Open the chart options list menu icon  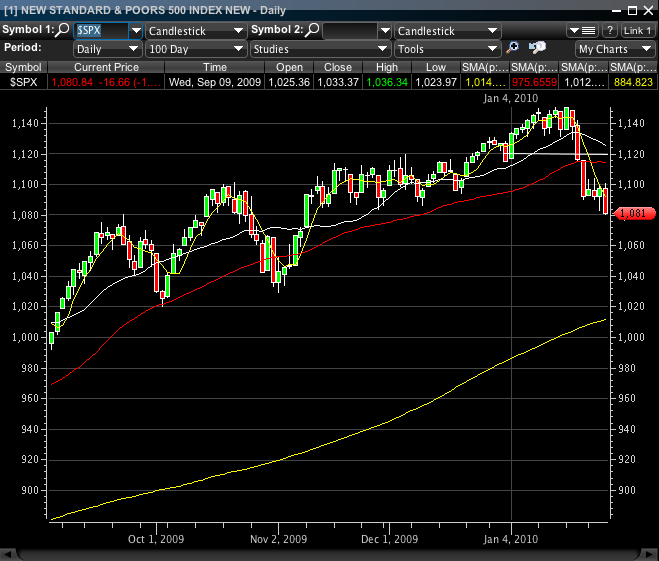pos(585,31)
